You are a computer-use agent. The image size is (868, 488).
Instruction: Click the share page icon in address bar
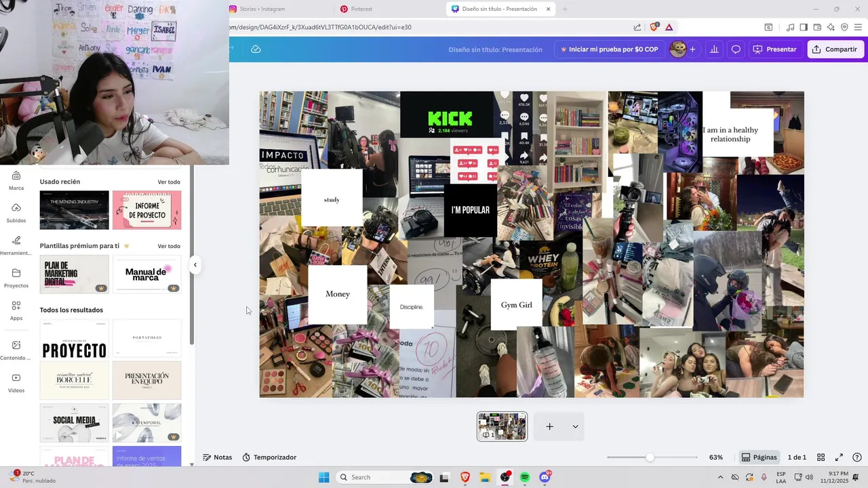point(637,27)
